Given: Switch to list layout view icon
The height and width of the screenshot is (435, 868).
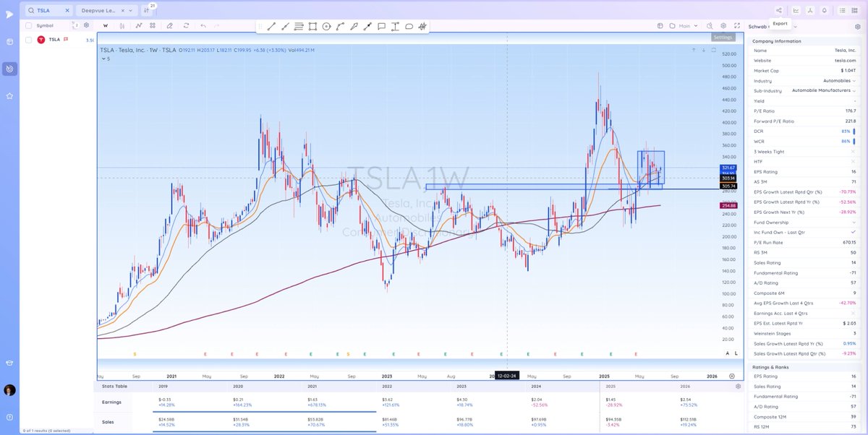Looking at the screenshot, I should 841,11.
